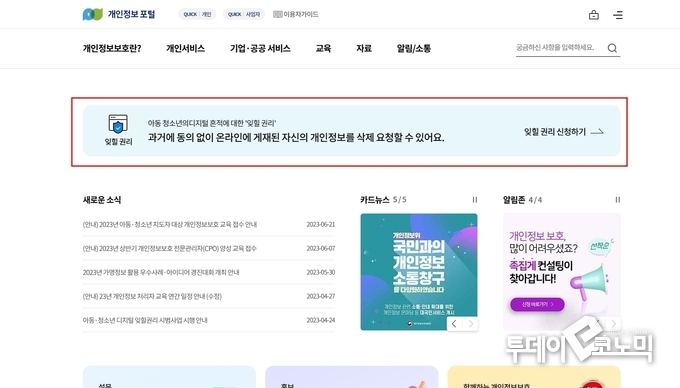
Task: Click the 새로운 소식 heading
Action: (102, 200)
